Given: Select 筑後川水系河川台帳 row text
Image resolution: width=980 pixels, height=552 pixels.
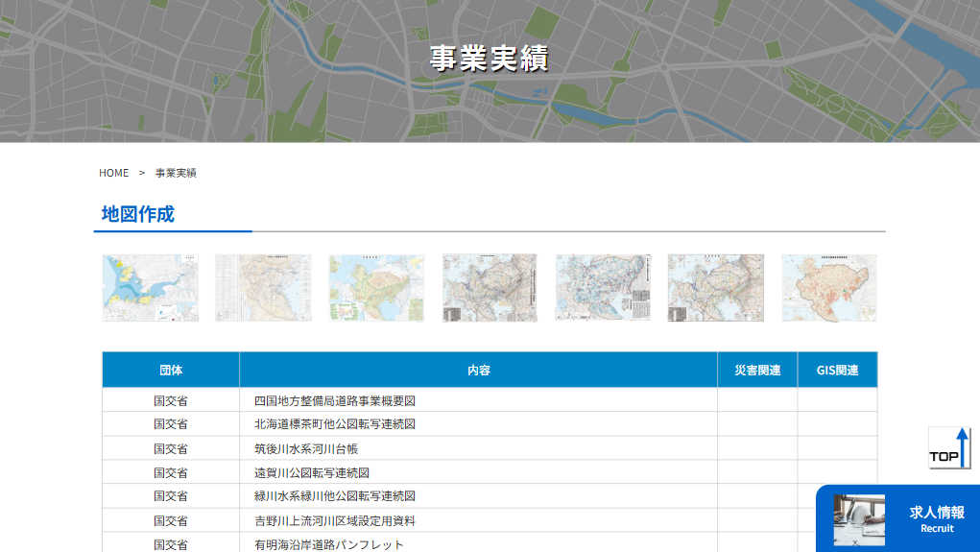Looking at the screenshot, I should pyautogui.click(x=306, y=449).
